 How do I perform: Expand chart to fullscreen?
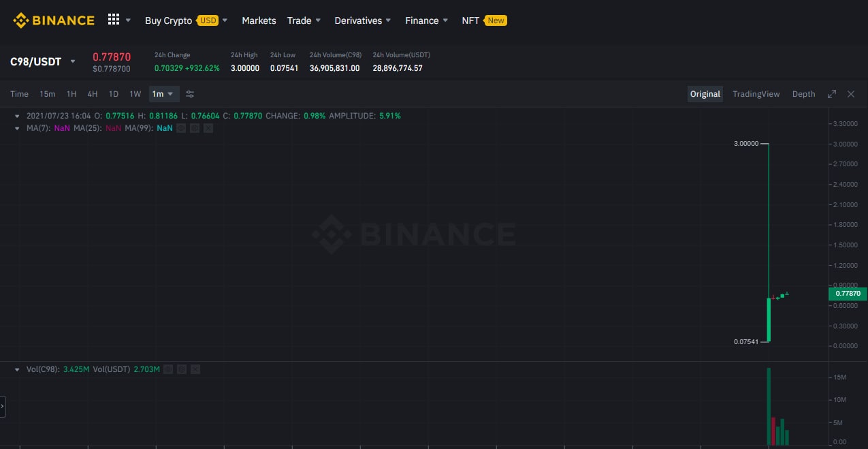click(x=832, y=94)
